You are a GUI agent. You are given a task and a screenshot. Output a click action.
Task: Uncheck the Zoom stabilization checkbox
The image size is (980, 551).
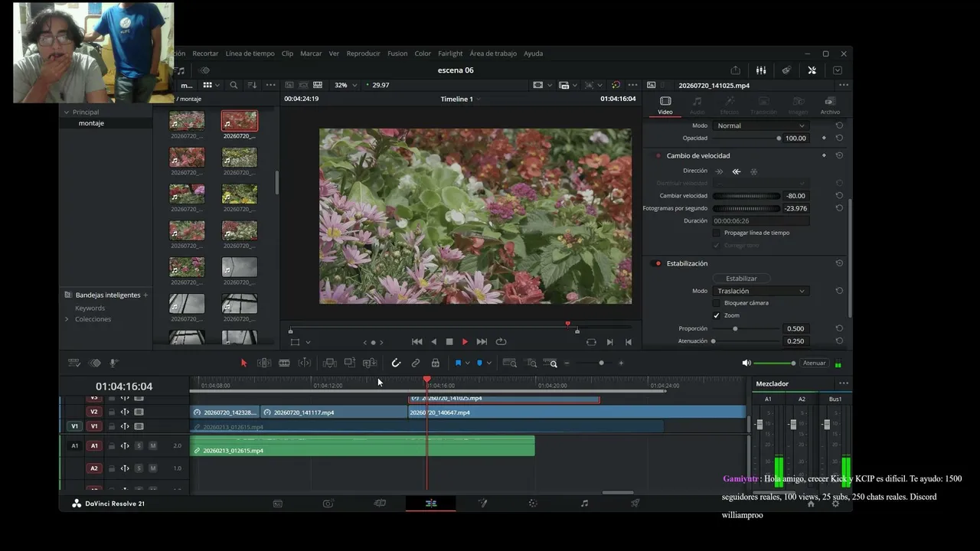(x=717, y=315)
